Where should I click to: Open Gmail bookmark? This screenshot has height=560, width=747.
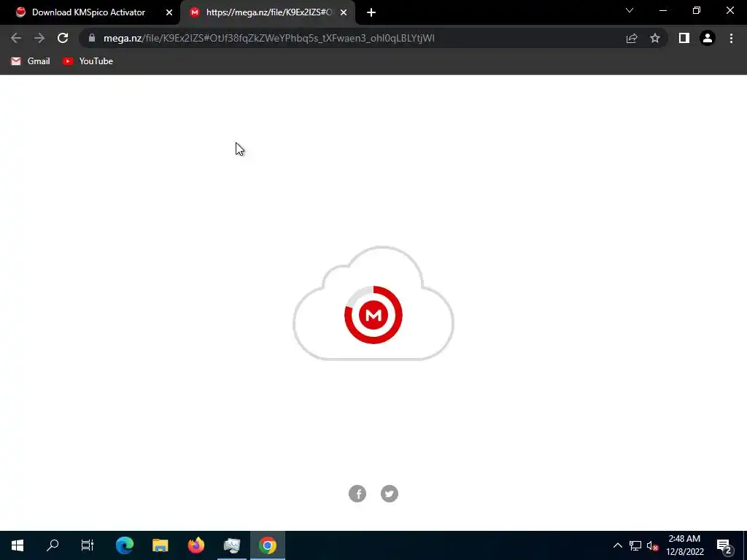(x=31, y=61)
